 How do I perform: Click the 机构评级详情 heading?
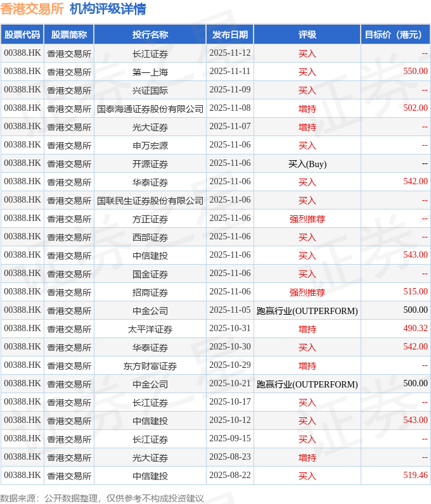click(108, 9)
